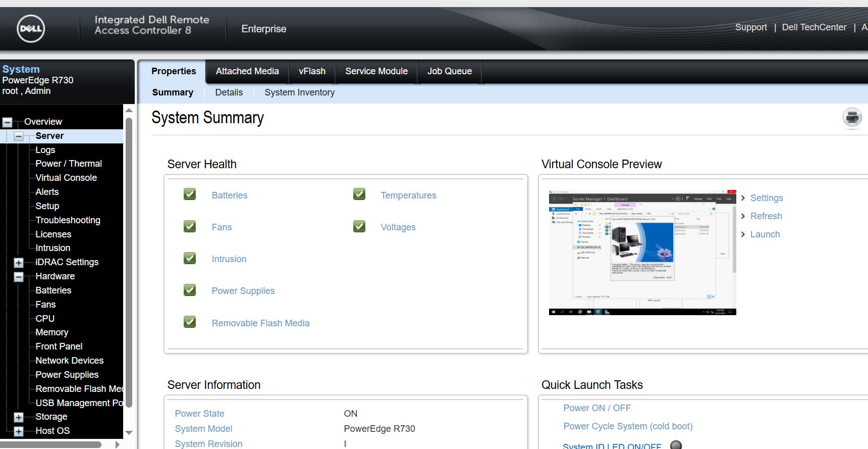Open Voltages health link
This screenshot has width=868, height=449.
398,227
